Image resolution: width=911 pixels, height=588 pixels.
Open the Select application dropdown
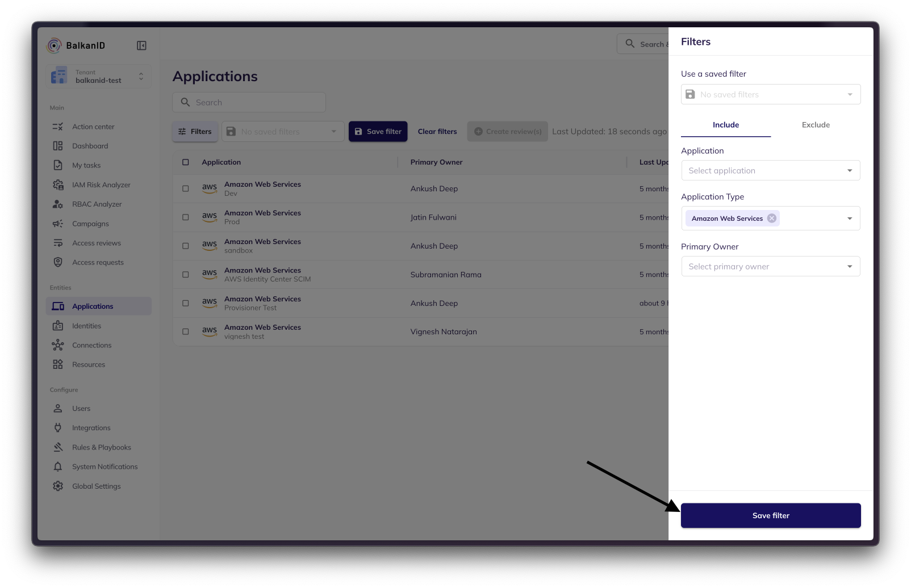[x=770, y=171]
